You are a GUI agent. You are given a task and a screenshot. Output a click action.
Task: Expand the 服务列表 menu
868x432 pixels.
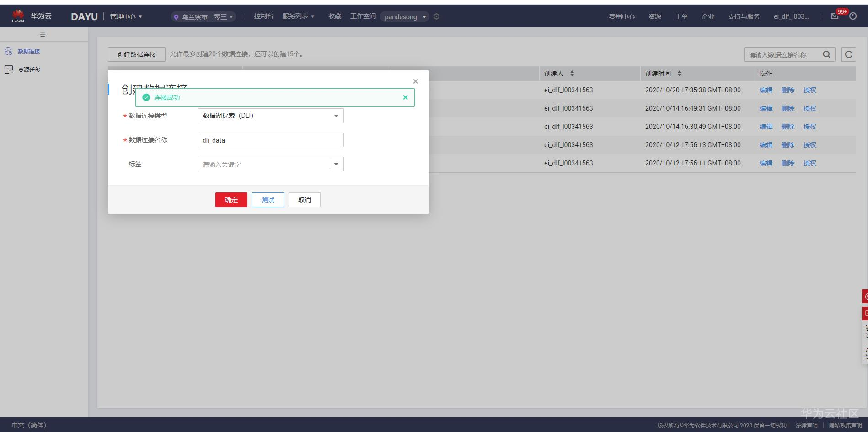[x=298, y=16]
